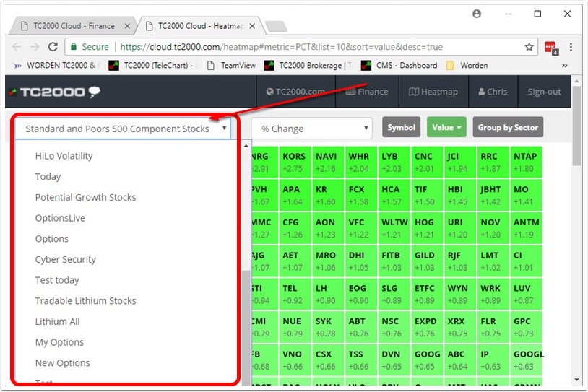Select Lithium All list
This screenshot has width=588, height=392.
(x=57, y=321)
